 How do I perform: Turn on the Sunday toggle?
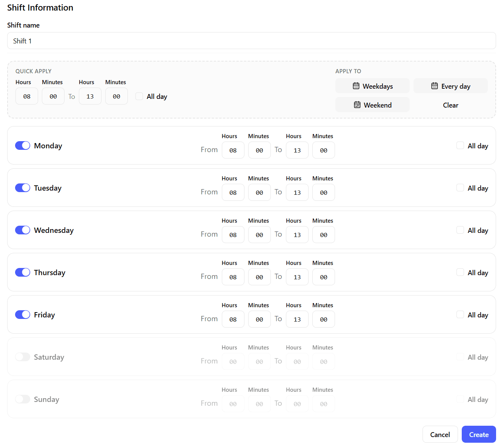[23, 399]
